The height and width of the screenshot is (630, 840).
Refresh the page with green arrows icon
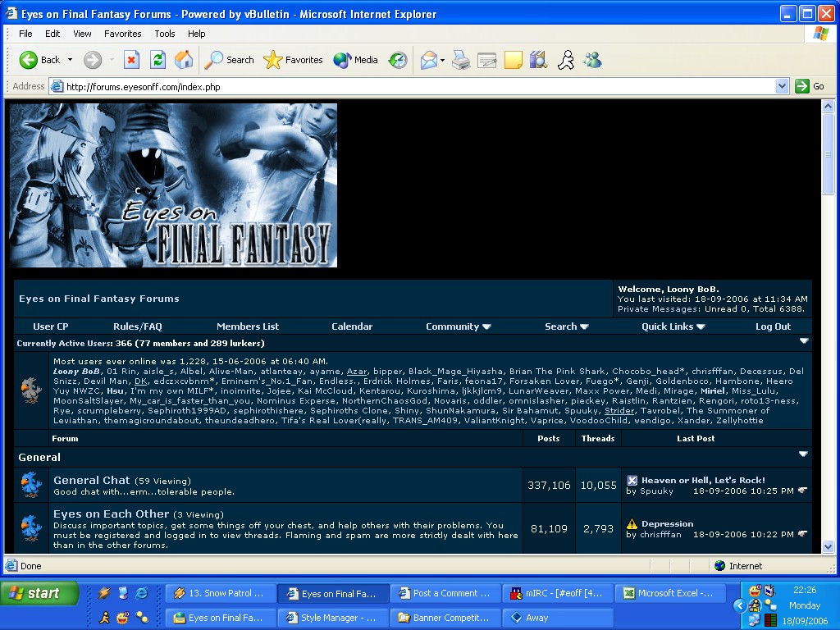[x=157, y=60]
